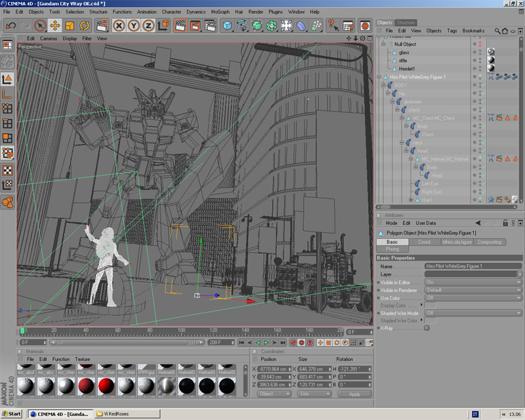Image resolution: width=525 pixels, height=420 pixels.
Task: Open the Visible in Editor dropdown
Action: [x=472, y=282]
